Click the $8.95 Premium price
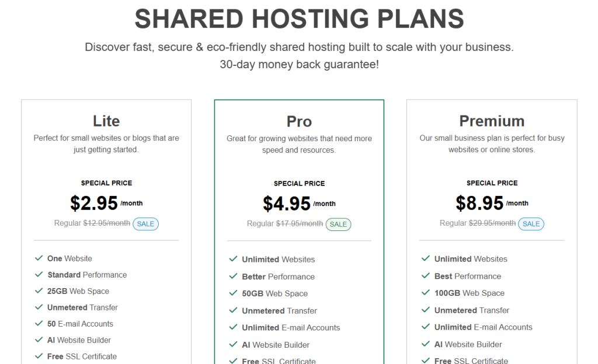 point(479,203)
